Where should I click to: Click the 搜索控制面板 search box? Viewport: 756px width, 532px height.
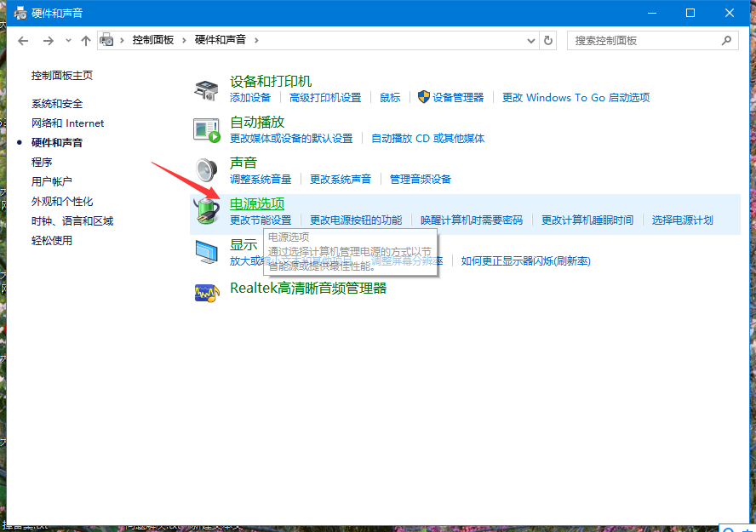[653, 41]
